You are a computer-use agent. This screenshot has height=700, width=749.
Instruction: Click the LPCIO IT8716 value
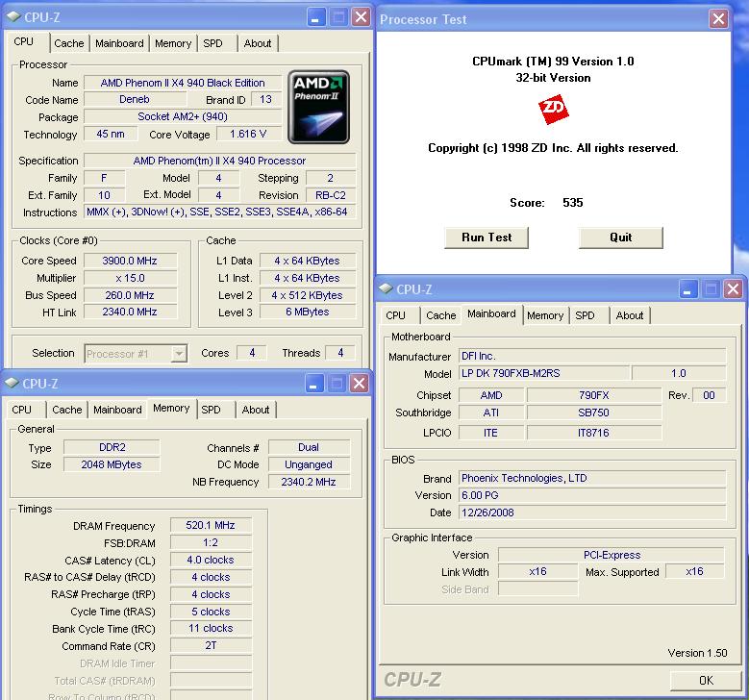click(594, 433)
